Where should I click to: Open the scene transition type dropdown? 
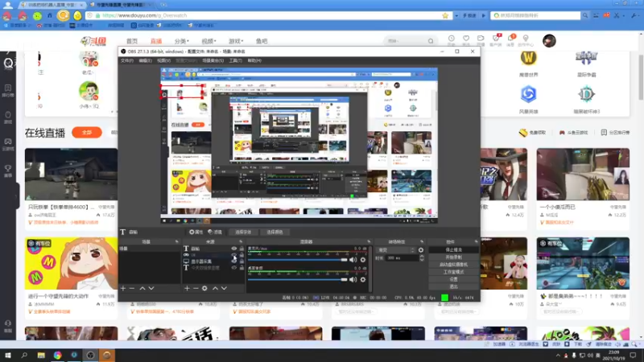(396, 249)
